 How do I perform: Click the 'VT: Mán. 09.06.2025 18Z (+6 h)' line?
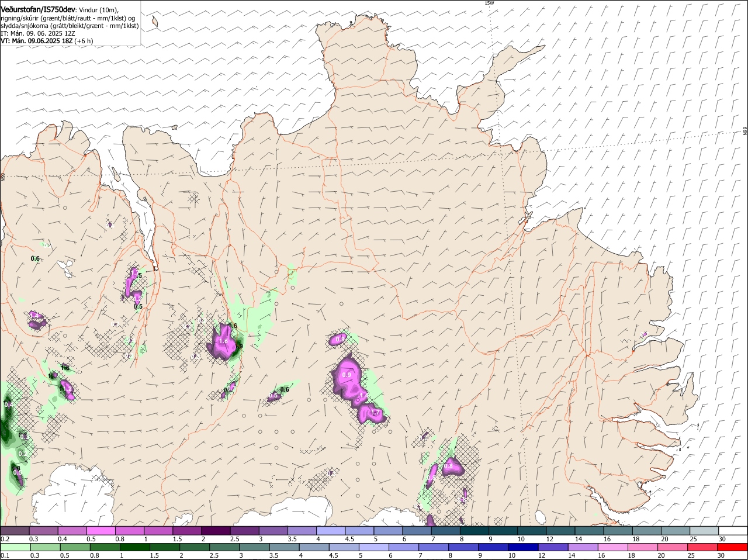[x=47, y=41]
